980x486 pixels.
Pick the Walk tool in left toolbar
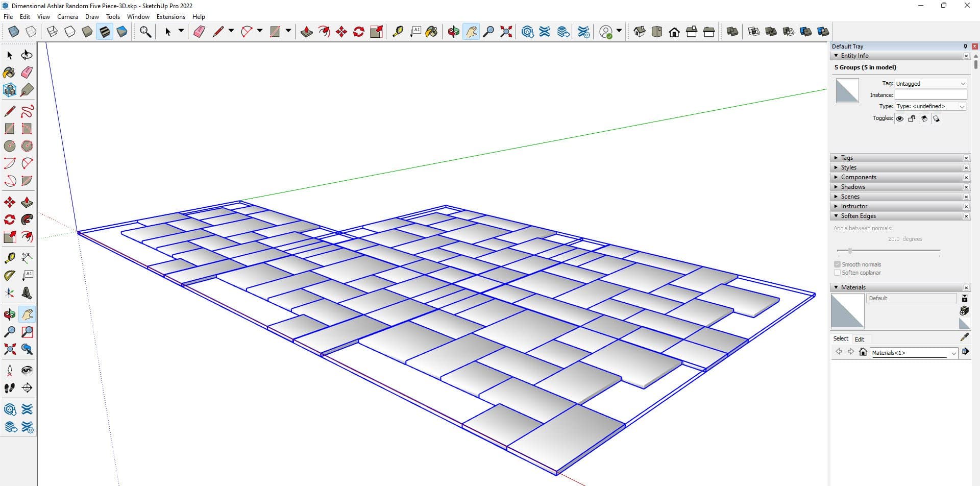[9, 388]
